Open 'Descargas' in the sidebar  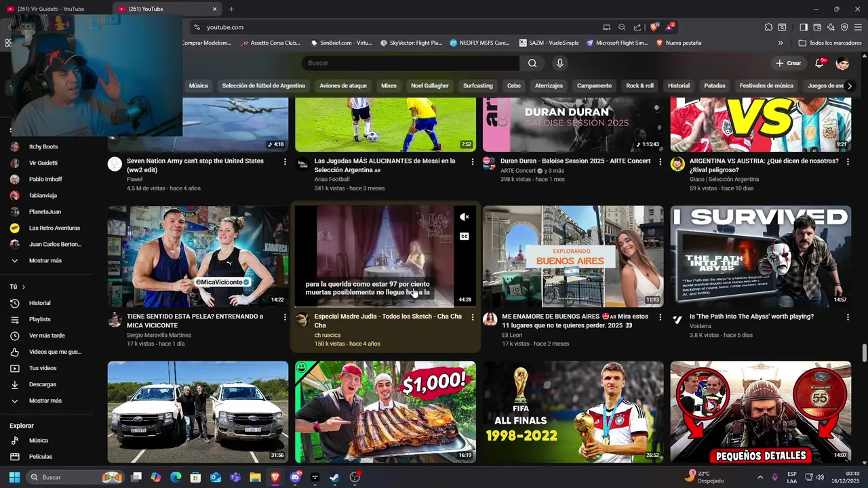pyautogui.click(x=42, y=384)
